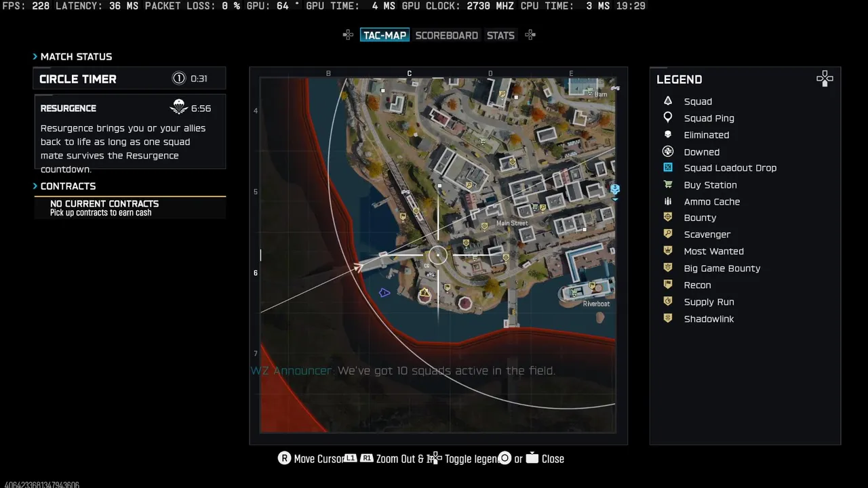
Task: Click the GPU CLOCK 2730 MHZ overlay reading
Action: tap(458, 6)
